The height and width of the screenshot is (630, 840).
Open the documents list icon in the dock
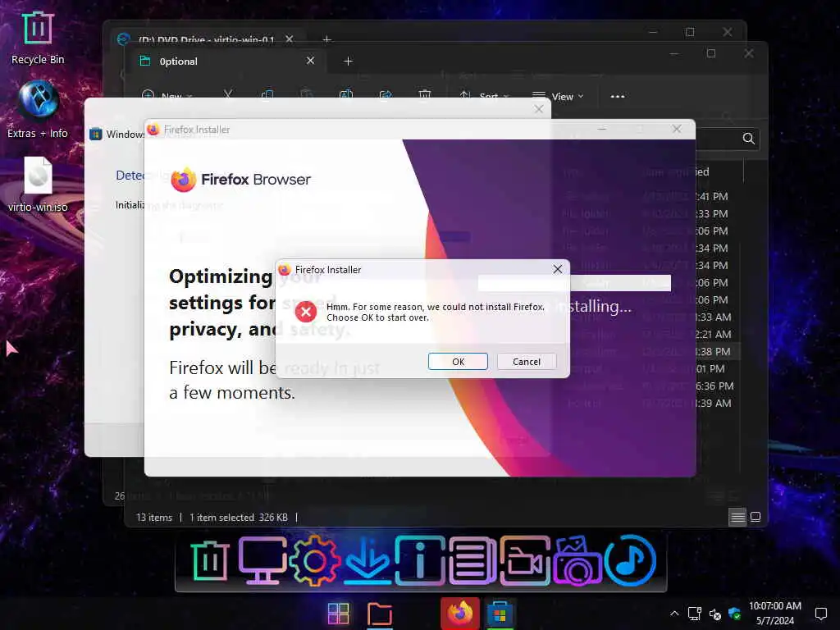472,560
